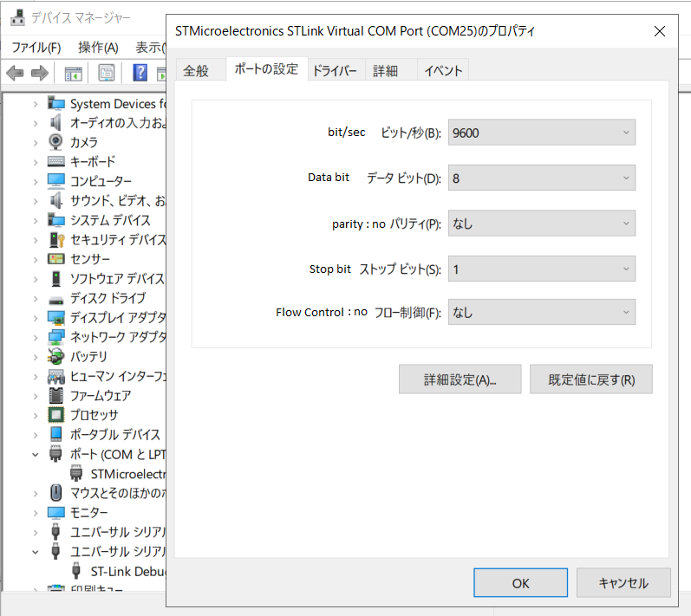Select the カメラ webcam icon
Image resolution: width=691 pixels, height=616 pixels.
tap(55, 142)
